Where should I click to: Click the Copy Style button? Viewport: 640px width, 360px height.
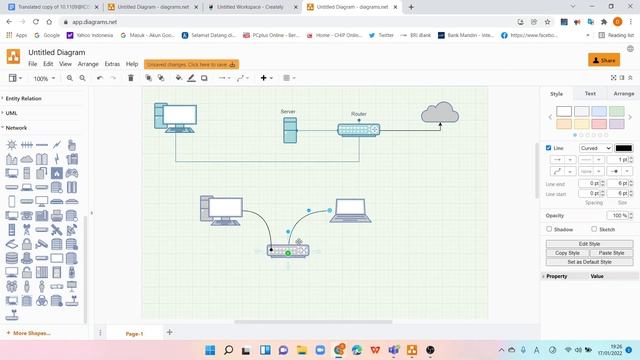(x=567, y=253)
